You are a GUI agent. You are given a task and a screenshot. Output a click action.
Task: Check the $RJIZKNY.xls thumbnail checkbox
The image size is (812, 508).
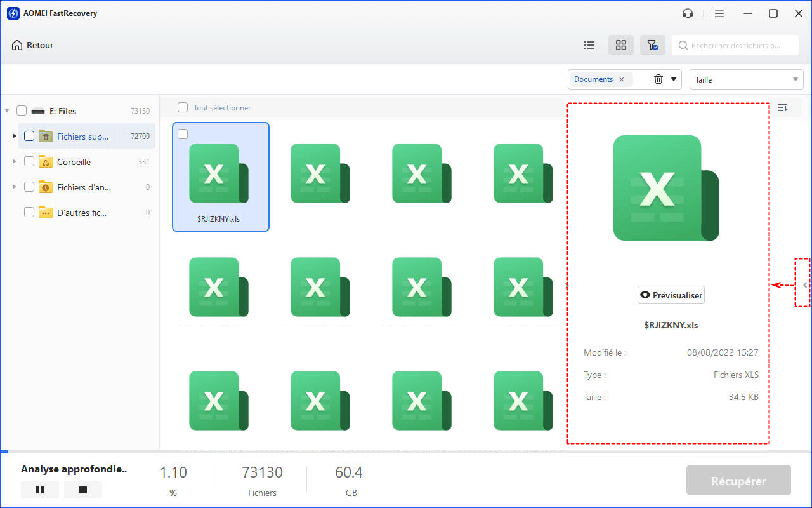[183, 133]
